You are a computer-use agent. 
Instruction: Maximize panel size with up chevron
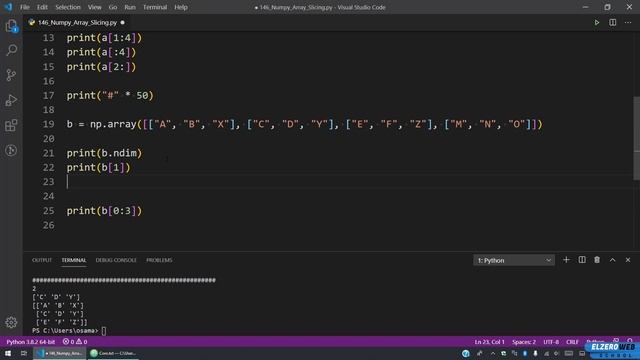(x=613, y=260)
